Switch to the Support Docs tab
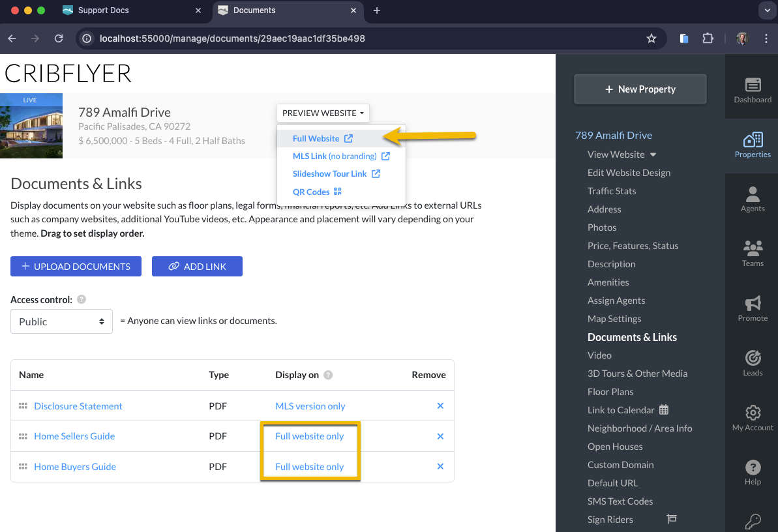Viewport: 778px width, 532px height. pyautogui.click(x=131, y=10)
